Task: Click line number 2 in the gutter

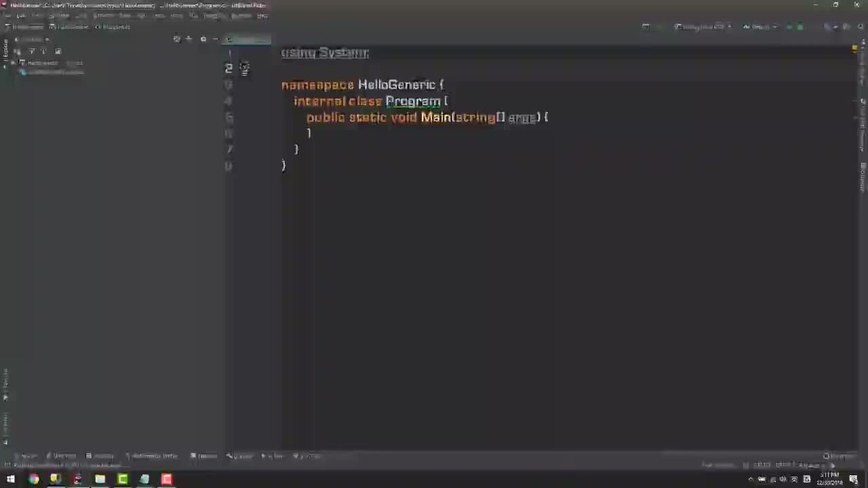Action: point(229,68)
